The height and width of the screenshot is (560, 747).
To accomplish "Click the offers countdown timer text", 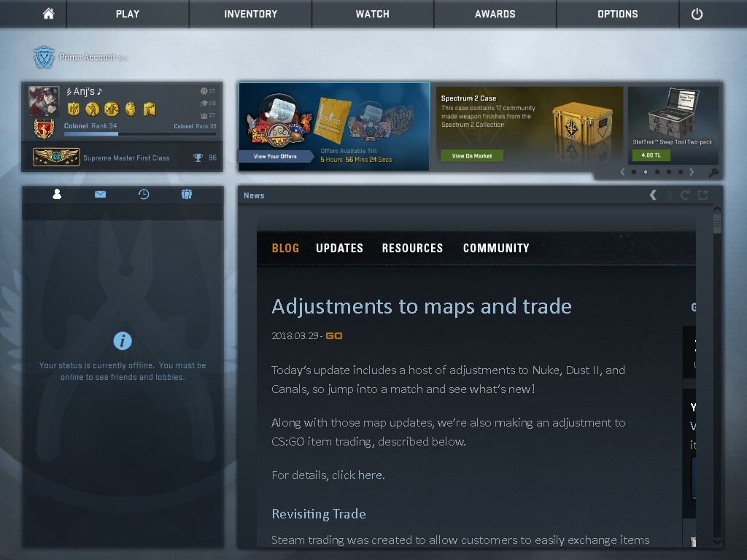I will [x=356, y=160].
